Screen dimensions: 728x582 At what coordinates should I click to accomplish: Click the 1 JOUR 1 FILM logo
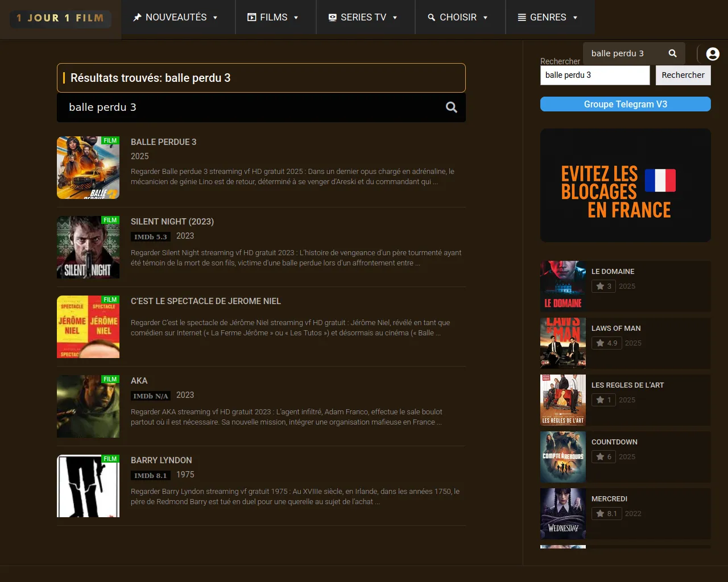point(60,18)
